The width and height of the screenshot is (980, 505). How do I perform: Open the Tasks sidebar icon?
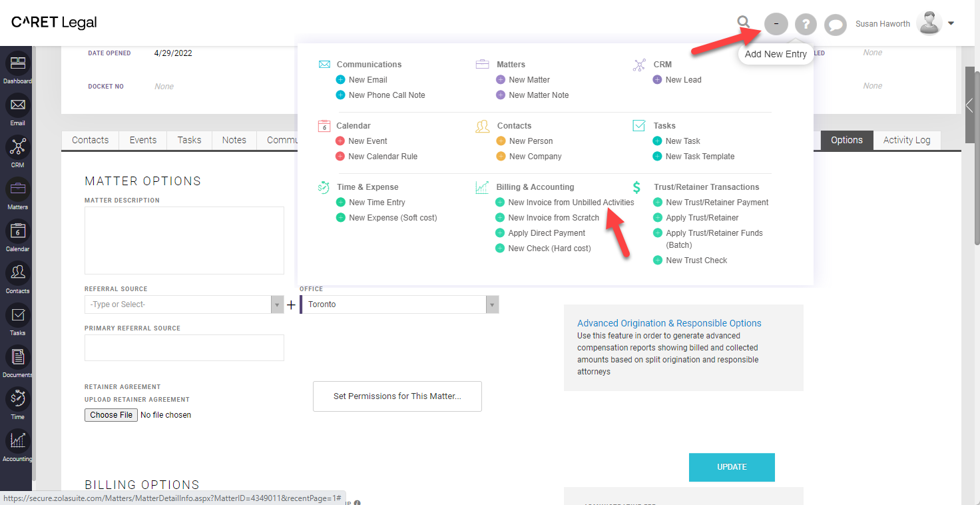tap(18, 315)
